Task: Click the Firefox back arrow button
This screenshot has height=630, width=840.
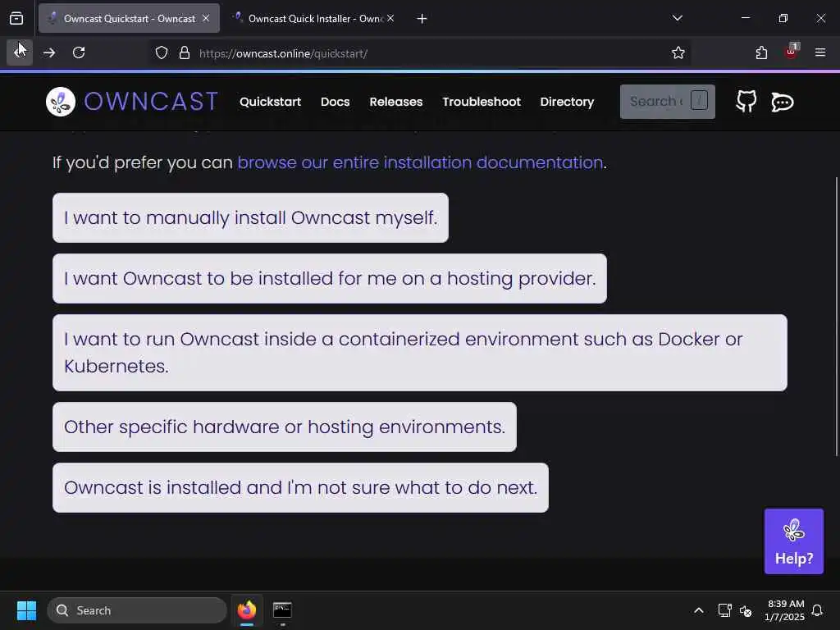Action: pos(20,52)
